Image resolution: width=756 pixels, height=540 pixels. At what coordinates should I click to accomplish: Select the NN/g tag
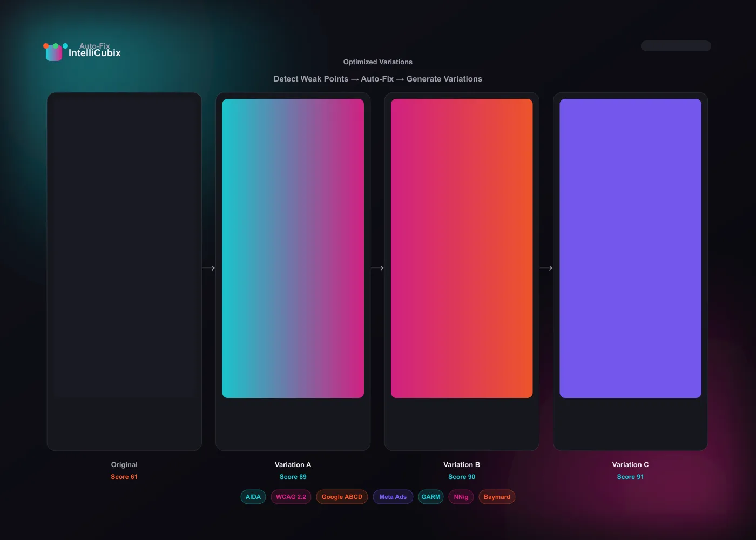click(x=461, y=497)
